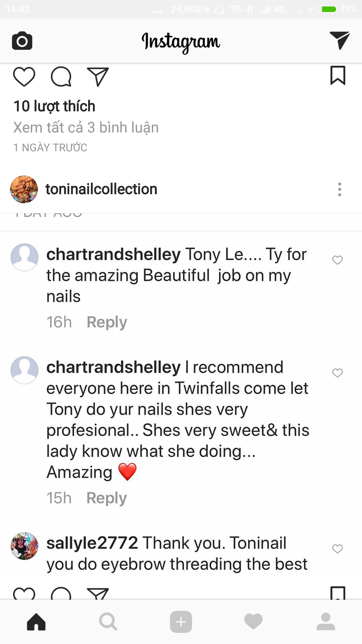Viewport: 362px width, 644px height.
Task: Expand 'Xem tất cả 3 bình luận'
Action: point(86,128)
